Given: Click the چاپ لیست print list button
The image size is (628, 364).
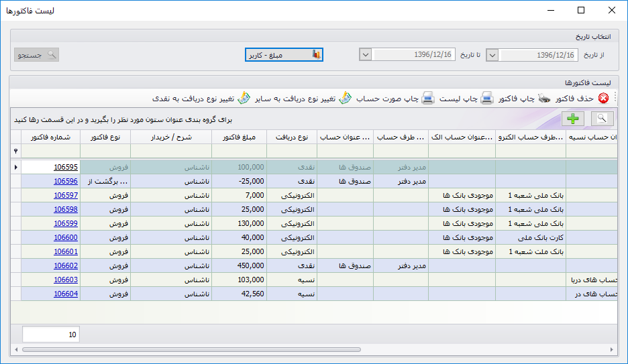Looking at the screenshot, I should point(466,99).
